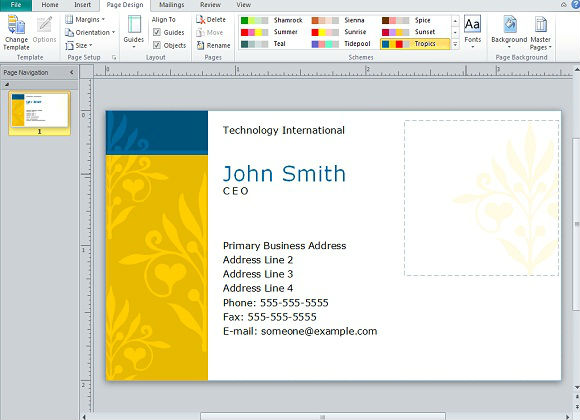The height and width of the screenshot is (420, 580).
Task: Click the horizontal scrollbar right arrow
Action: [568, 417]
